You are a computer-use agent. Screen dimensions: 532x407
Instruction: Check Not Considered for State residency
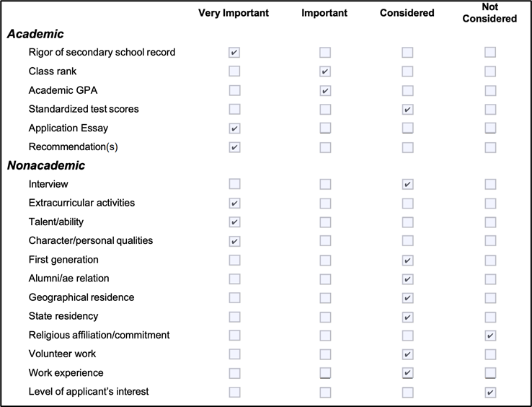pos(490,317)
